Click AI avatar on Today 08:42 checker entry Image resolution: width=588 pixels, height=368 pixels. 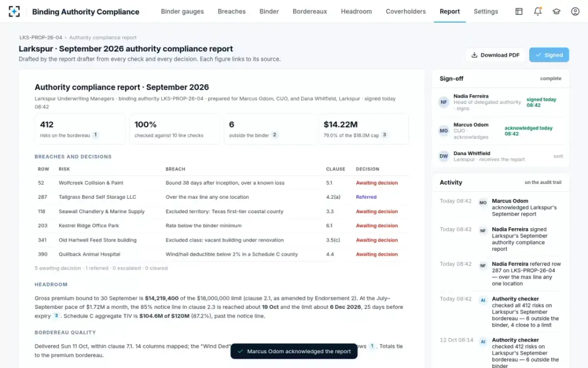click(483, 300)
